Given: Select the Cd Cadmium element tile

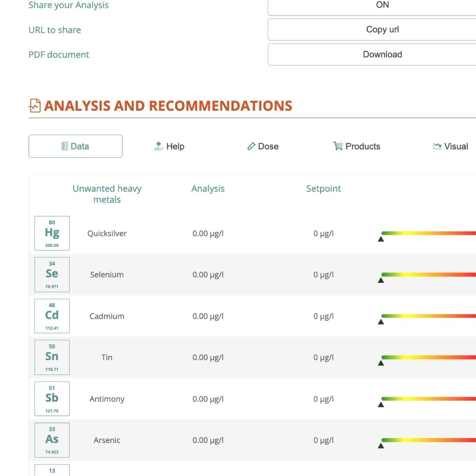Looking at the screenshot, I should pyautogui.click(x=52, y=316).
